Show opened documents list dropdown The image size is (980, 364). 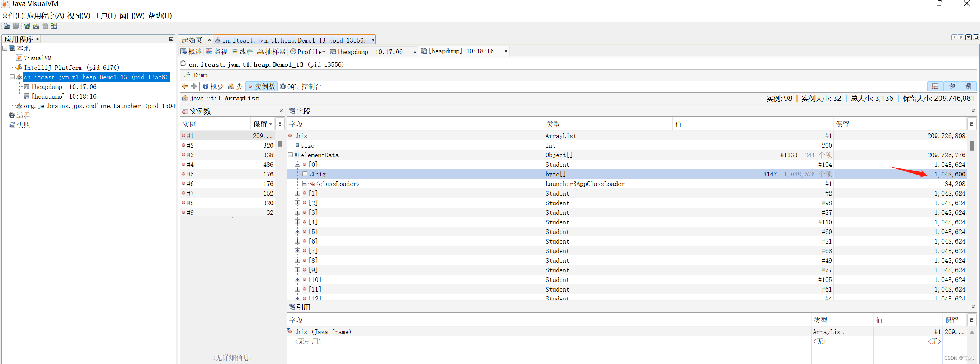click(969, 37)
